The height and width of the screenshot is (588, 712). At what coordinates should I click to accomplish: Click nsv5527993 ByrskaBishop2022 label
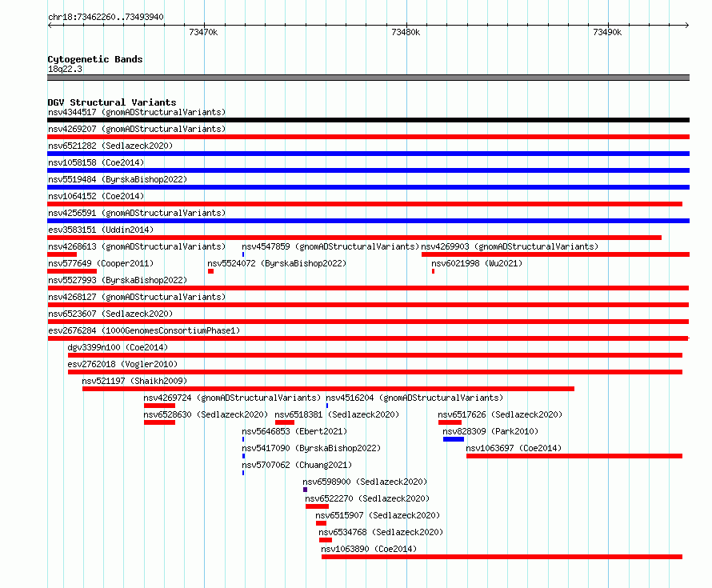(x=118, y=280)
